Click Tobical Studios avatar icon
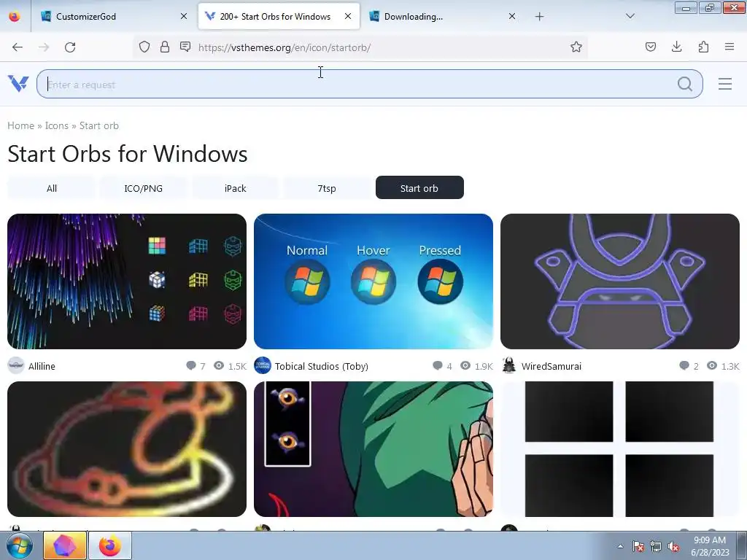Screen dimensions: 747x560 click(263, 366)
